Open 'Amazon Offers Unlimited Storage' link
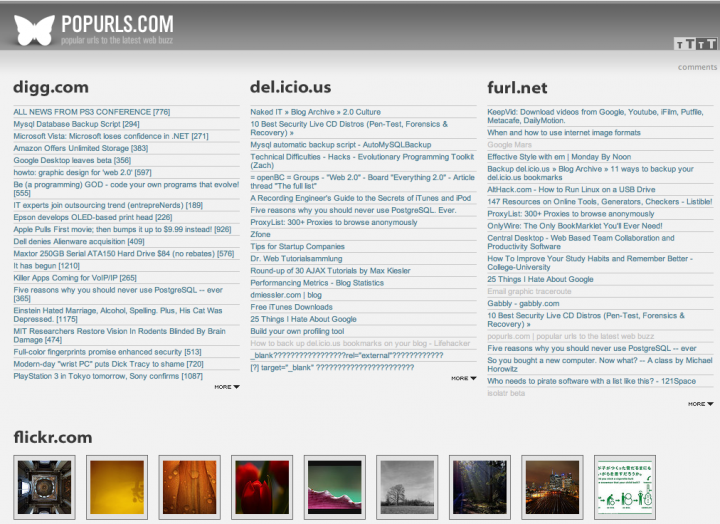Image resolution: width=720 pixels, height=524 pixels. [81, 148]
